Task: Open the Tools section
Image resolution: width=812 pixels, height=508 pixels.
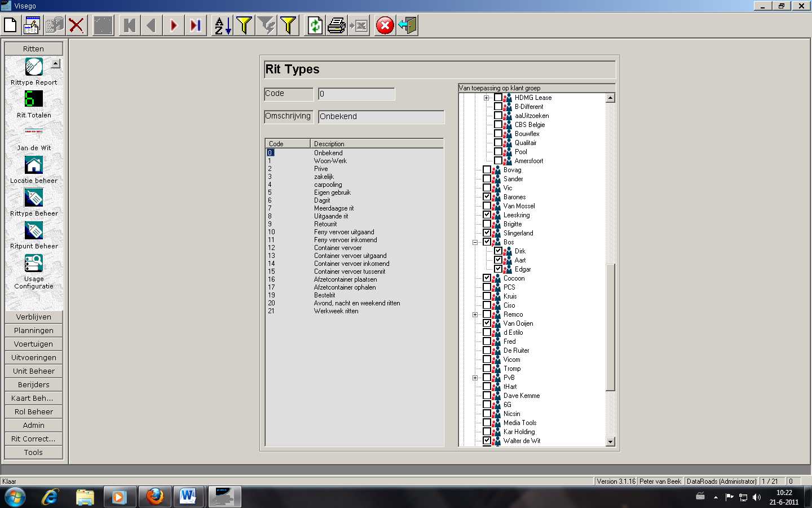Action: pyautogui.click(x=34, y=452)
